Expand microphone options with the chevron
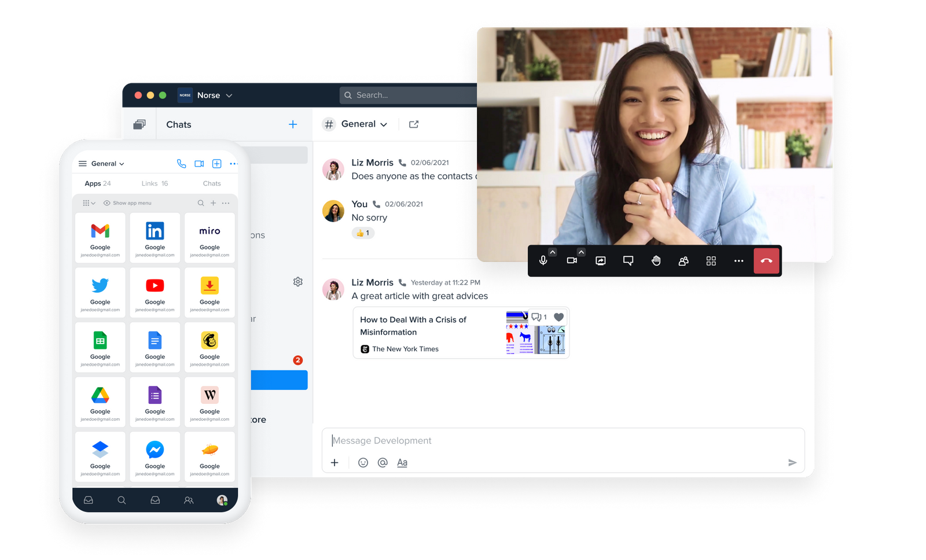Viewport: 926px width, 560px height. pos(552,252)
